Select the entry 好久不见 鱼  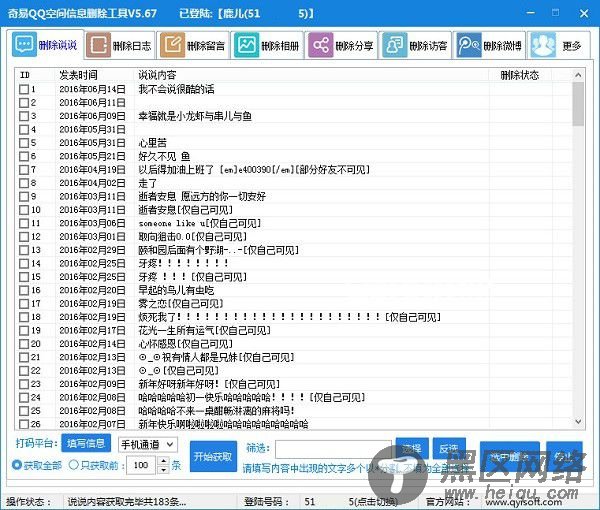164,156
